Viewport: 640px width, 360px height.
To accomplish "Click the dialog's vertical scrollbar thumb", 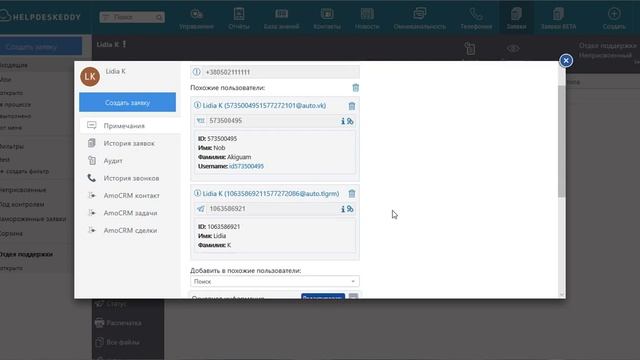I will 562,141.
